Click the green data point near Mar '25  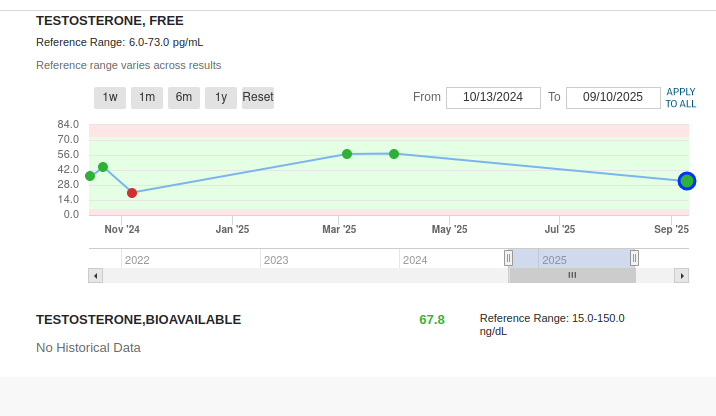pyautogui.click(x=347, y=154)
